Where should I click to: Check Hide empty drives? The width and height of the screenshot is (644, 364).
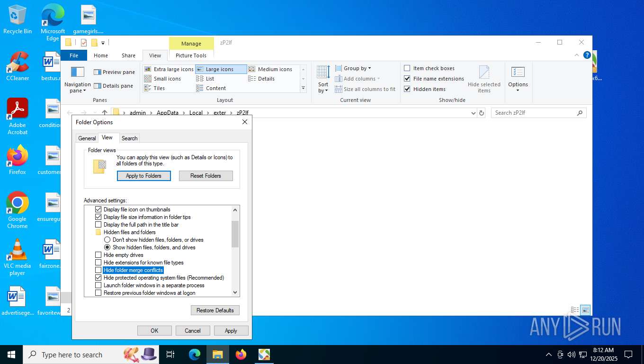click(x=98, y=255)
